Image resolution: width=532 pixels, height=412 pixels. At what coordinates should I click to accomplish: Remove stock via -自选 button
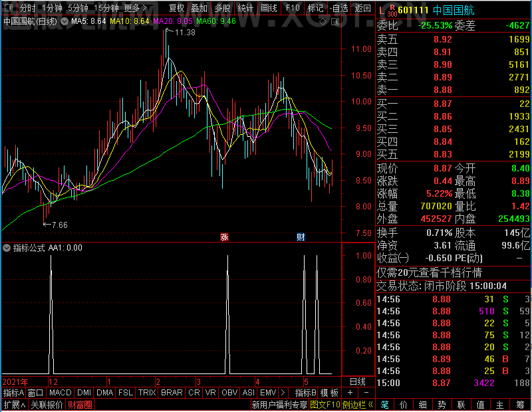click(339, 7)
